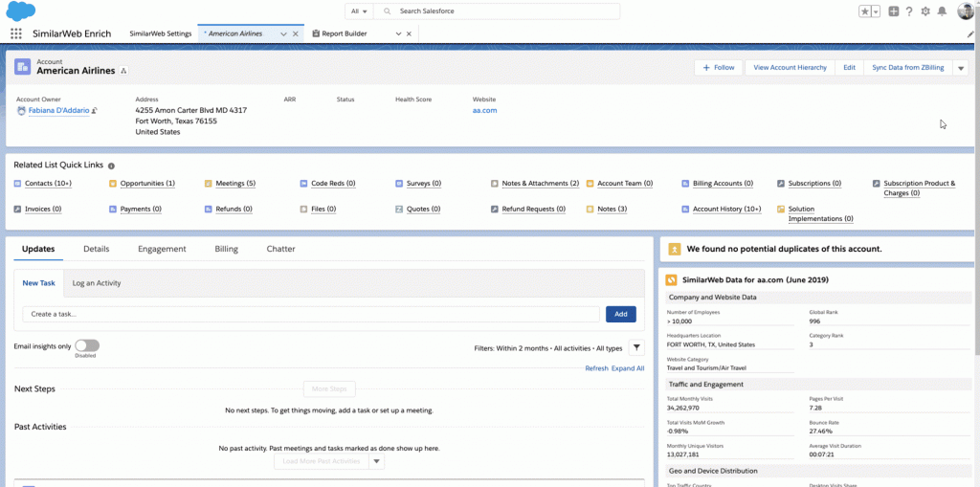
Task: Expand the search scope All dropdown
Action: (x=358, y=11)
